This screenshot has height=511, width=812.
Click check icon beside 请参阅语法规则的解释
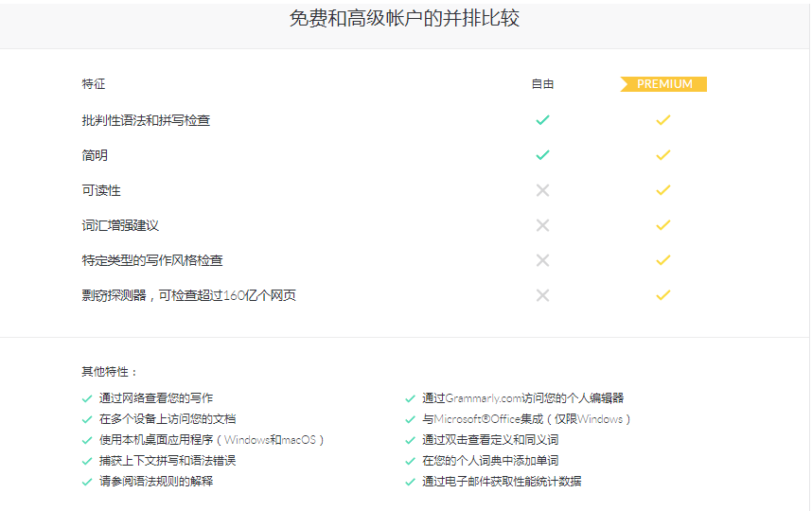pos(87,482)
